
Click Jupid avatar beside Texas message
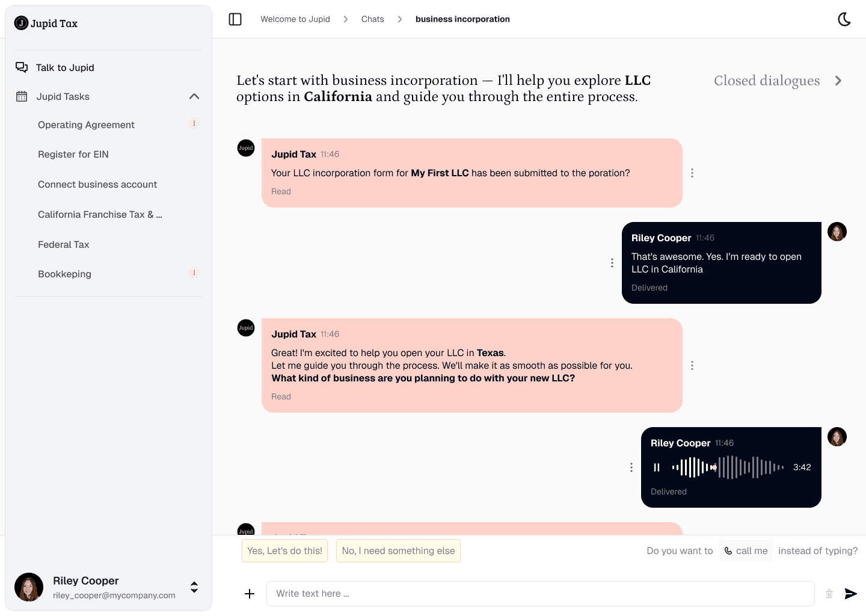click(x=246, y=328)
